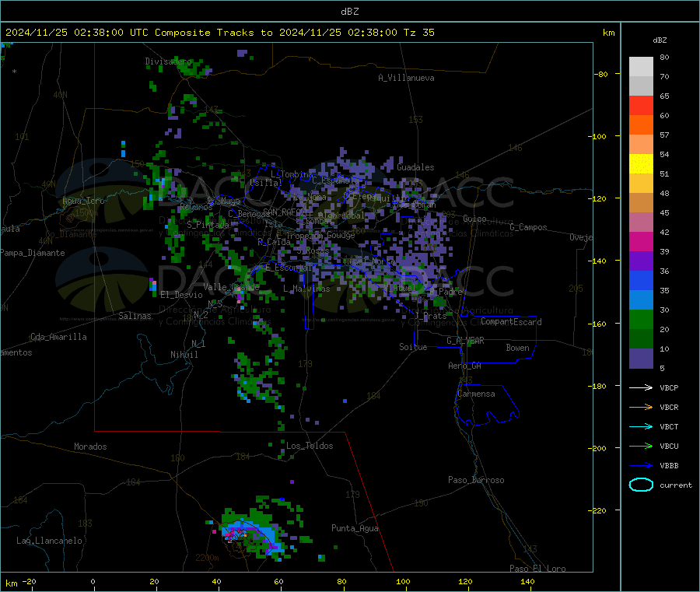Click the 'dBZ' title at top center
700x592 pixels.
point(349,12)
